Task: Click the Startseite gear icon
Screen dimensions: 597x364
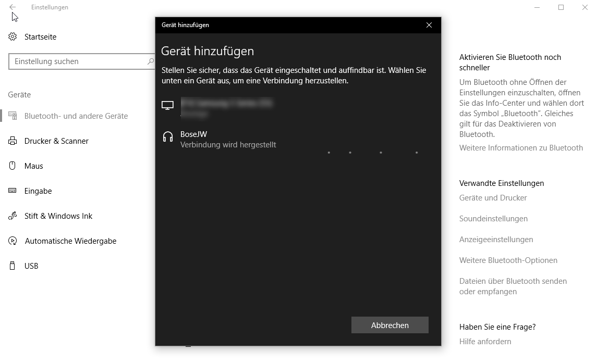Action: click(13, 37)
